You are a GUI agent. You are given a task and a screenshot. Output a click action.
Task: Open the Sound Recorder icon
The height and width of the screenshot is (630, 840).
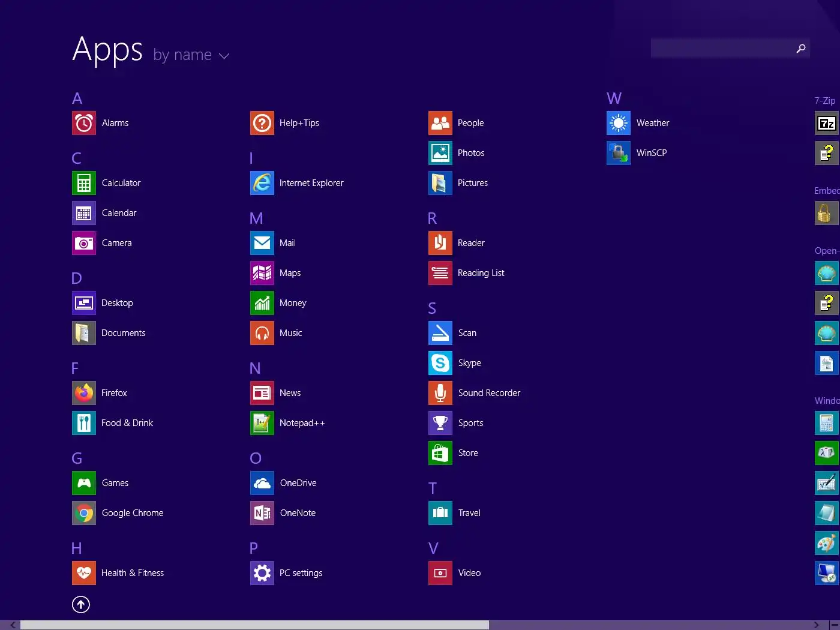[440, 393]
